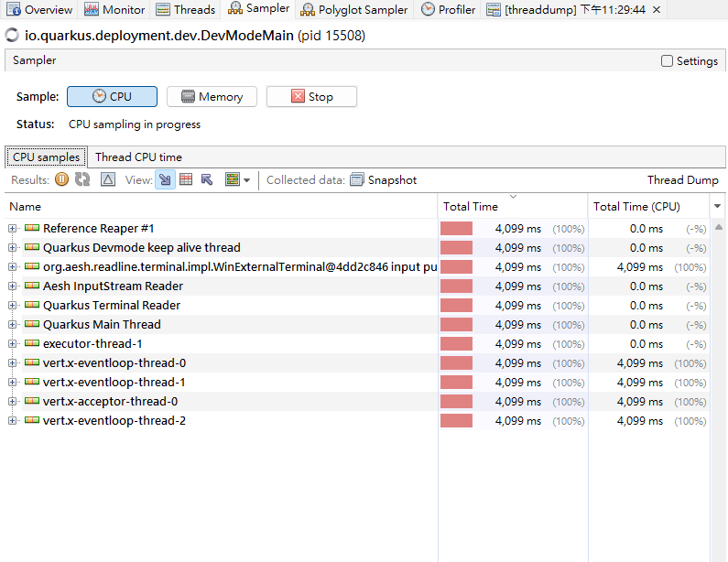Click the table scrollbar up arrow
Image resolution: width=728 pixels, height=562 pixels.
(x=718, y=227)
